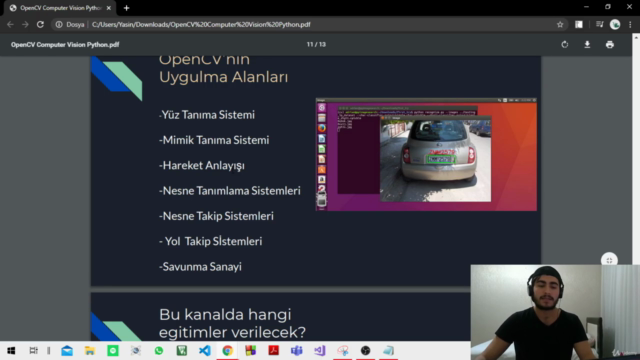Open a new browser tab
This screenshot has width=640, height=360.
click(x=127, y=8)
